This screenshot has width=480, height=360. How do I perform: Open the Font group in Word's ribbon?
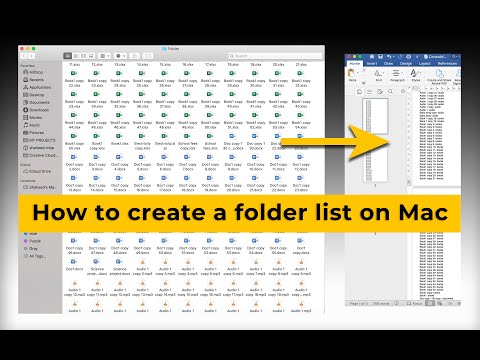pos(378,75)
